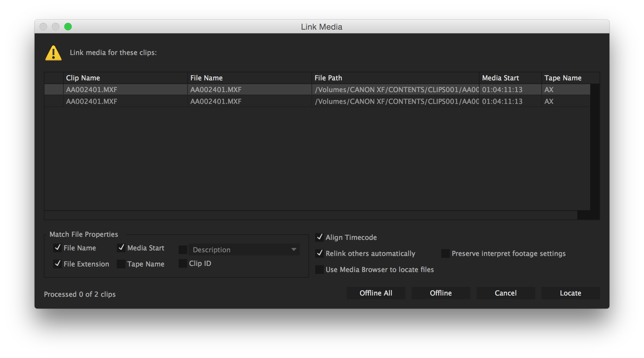Click the Offline All button

(376, 293)
